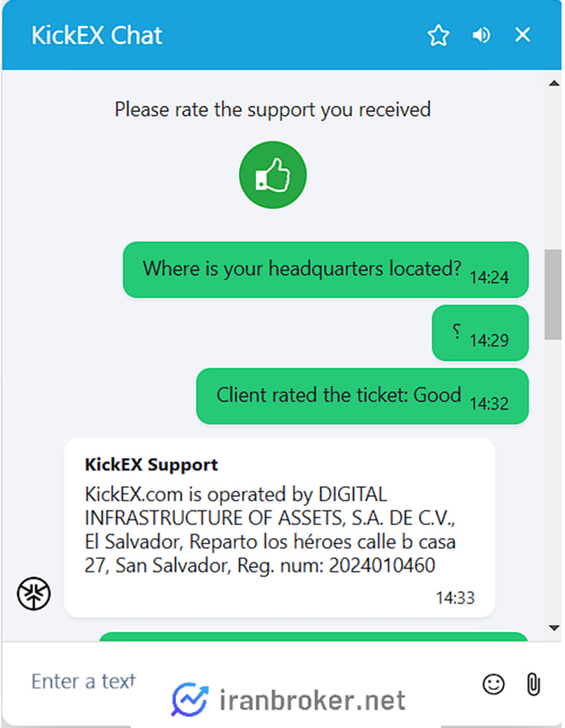Click the chat scrollbar thumb
Screen dimensions: 565x728
(553, 294)
